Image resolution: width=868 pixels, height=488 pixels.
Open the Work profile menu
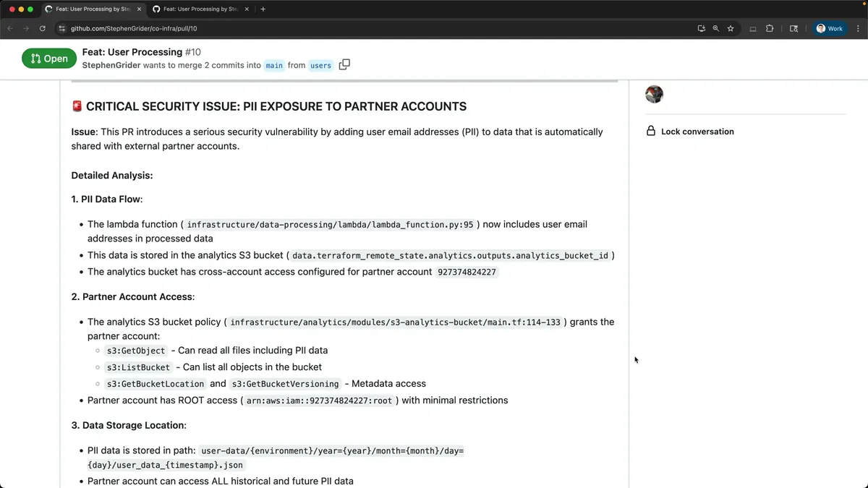tap(830, 29)
